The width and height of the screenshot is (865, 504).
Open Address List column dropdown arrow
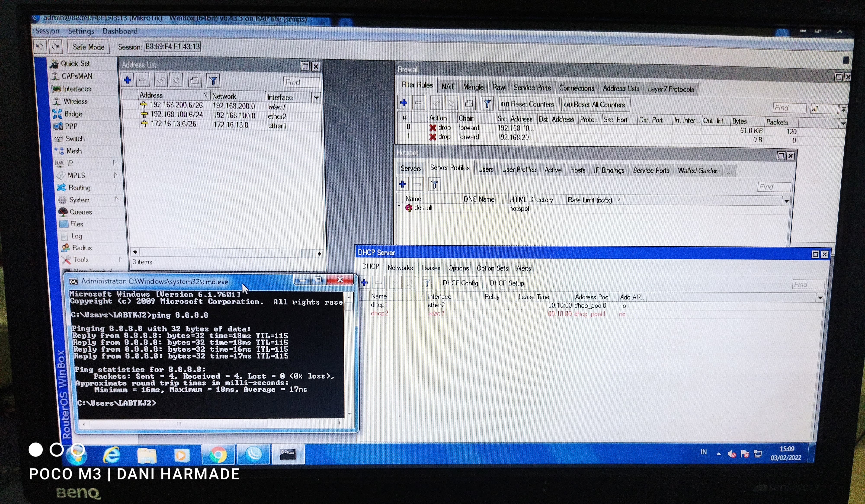(316, 98)
